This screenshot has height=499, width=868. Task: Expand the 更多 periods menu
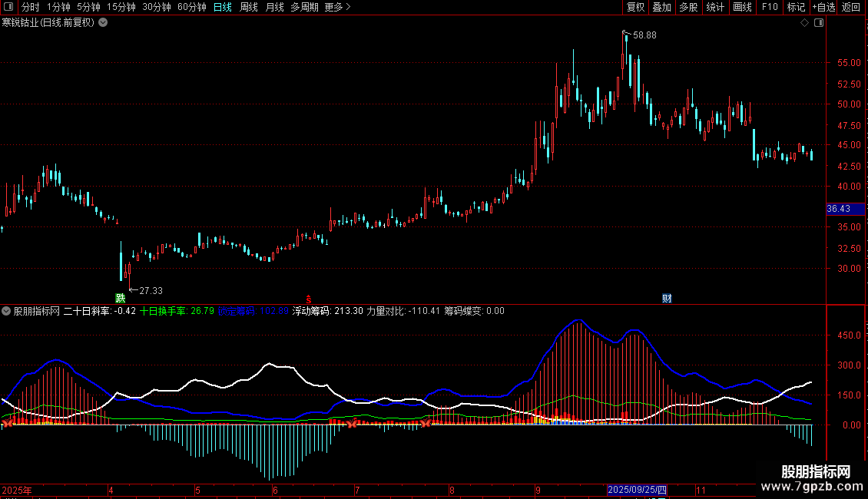337,7
